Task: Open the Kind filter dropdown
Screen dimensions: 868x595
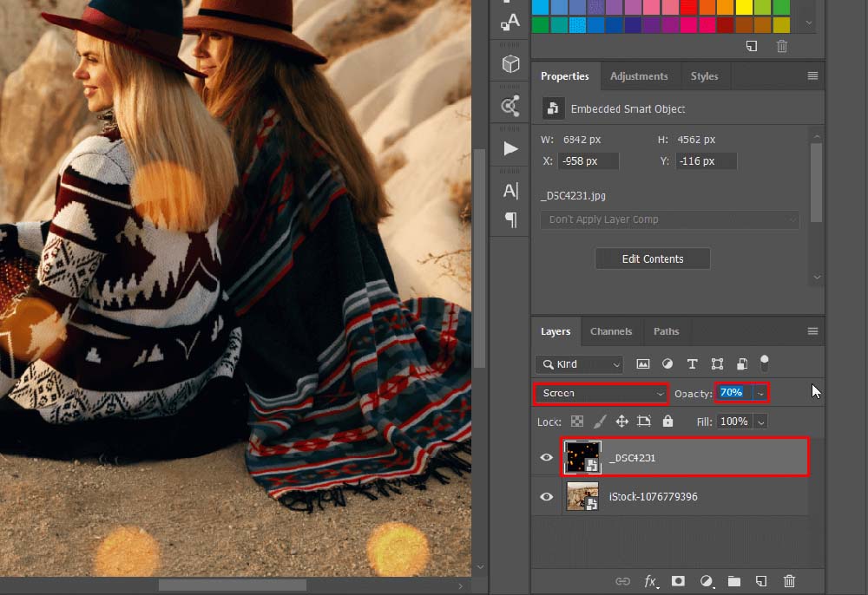Action: click(x=578, y=363)
